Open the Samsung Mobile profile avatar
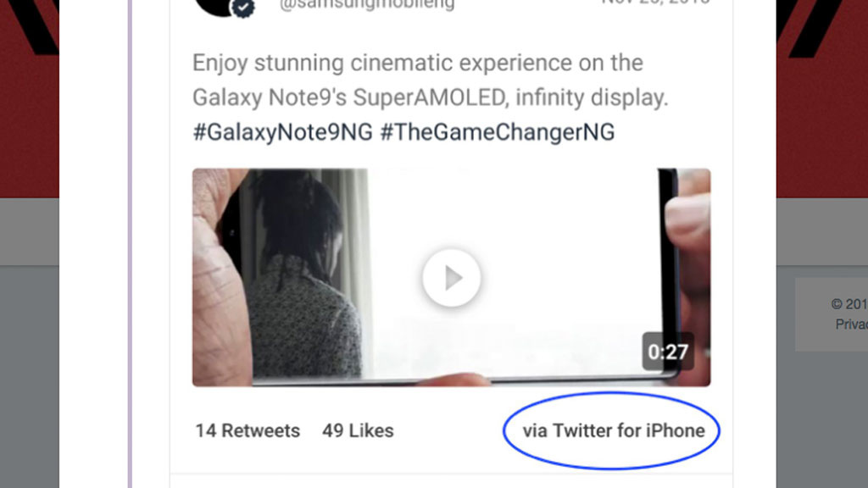 (x=210, y=7)
